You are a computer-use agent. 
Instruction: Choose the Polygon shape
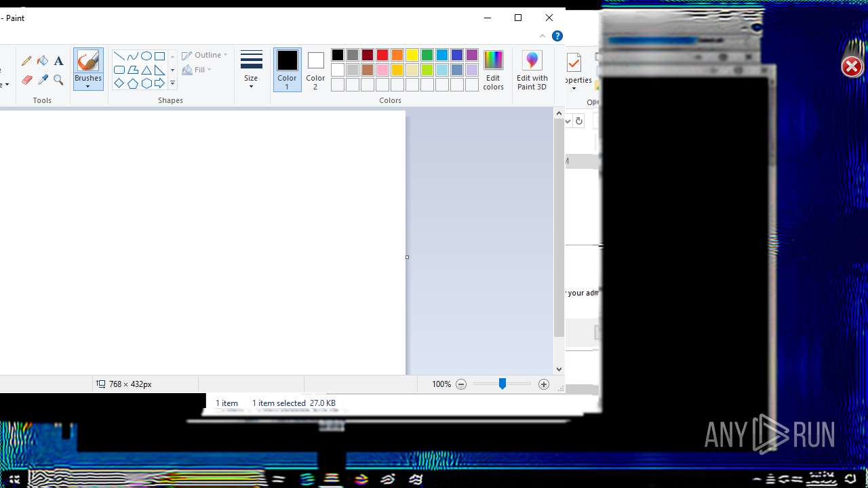[x=132, y=70]
